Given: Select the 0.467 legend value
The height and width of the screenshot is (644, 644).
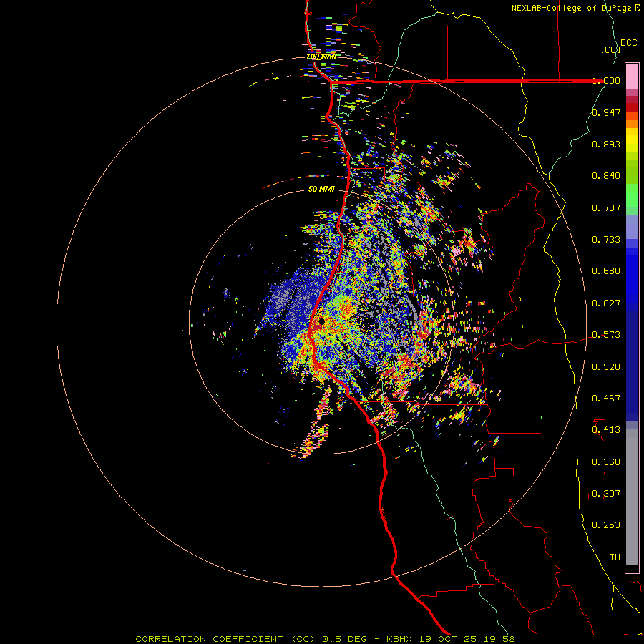Looking at the screenshot, I should [x=606, y=399].
